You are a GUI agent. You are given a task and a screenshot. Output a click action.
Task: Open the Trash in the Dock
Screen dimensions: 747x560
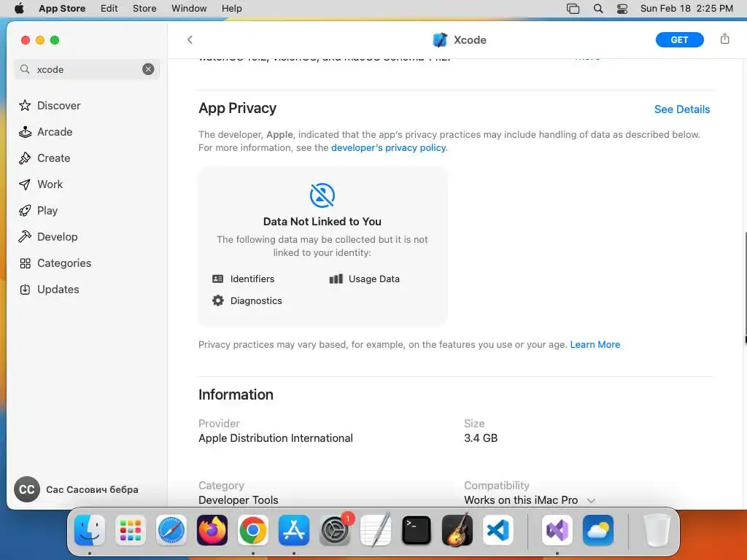click(x=657, y=530)
